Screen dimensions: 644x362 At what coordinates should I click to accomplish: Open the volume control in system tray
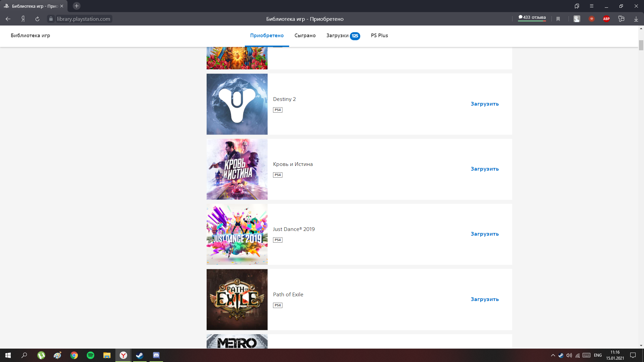coord(569,355)
